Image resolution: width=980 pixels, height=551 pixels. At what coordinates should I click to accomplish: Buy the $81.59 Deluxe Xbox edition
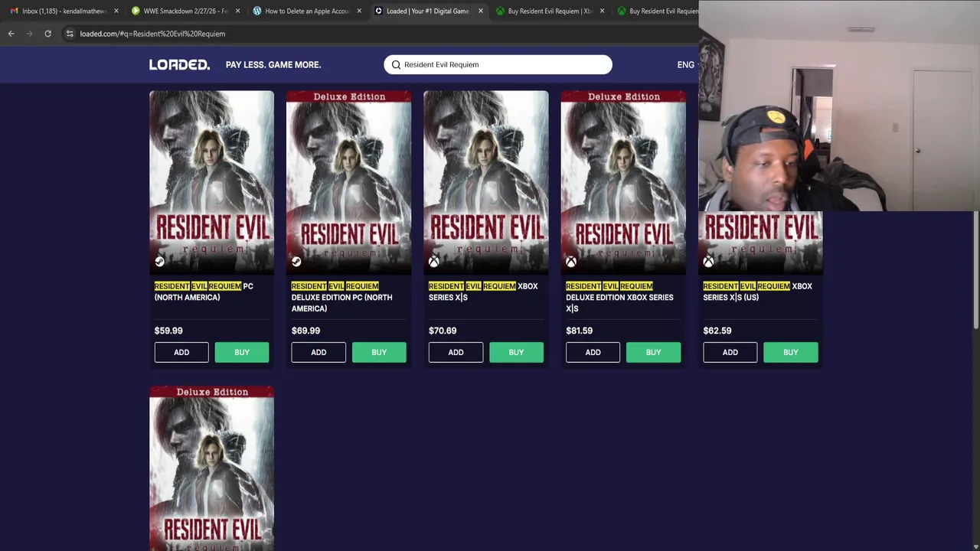tap(653, 352)
